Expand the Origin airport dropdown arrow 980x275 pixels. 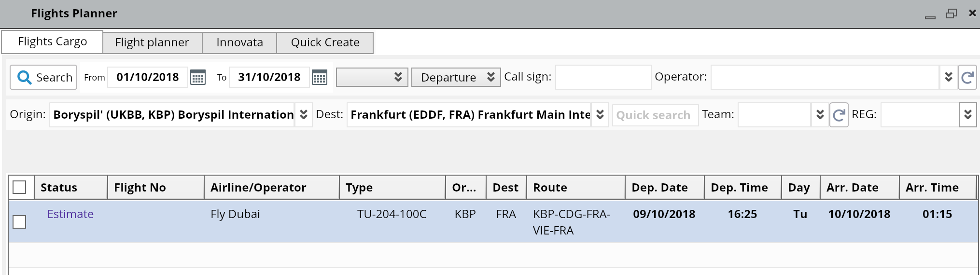304,115
